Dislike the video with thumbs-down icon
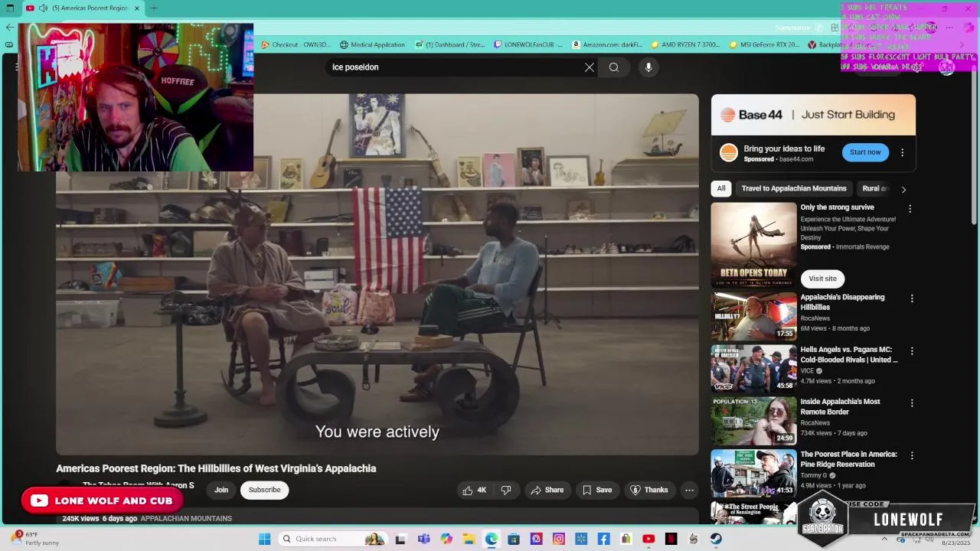 506,490
